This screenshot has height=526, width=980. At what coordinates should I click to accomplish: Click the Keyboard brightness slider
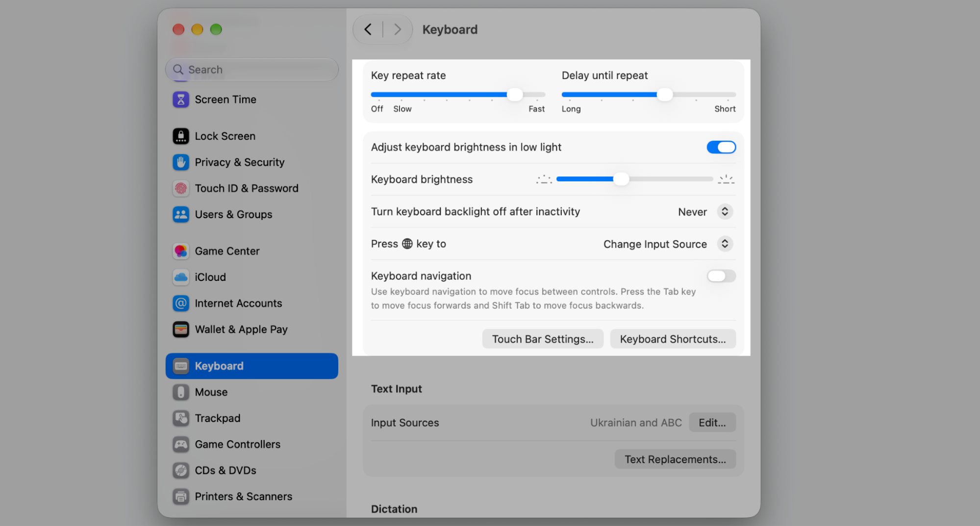(635, 179)
